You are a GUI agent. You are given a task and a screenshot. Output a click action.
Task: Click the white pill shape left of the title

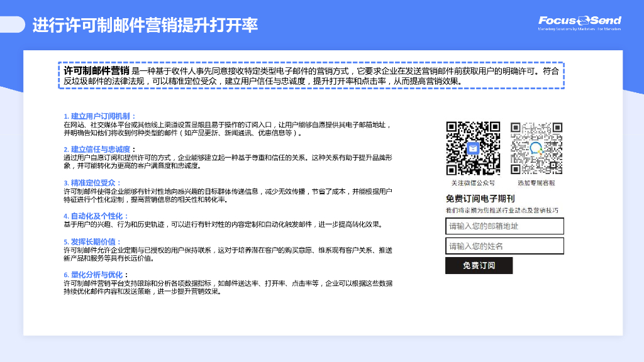[x=13, y=25]
